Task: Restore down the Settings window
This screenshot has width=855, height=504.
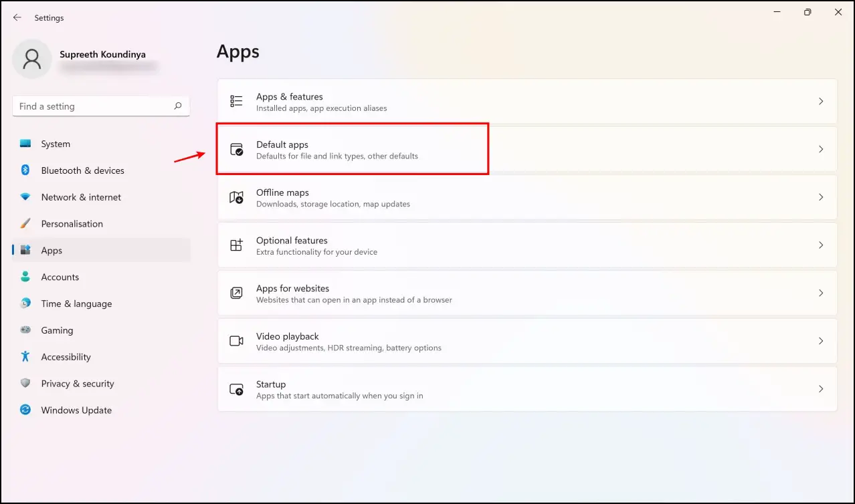Action: [807, 12]
